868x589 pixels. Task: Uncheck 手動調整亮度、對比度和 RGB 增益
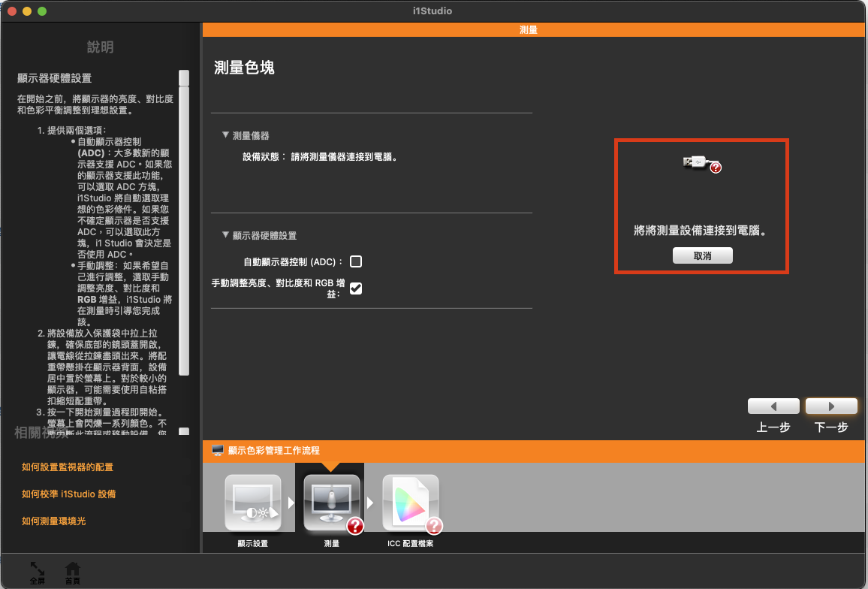(x=355, y=287)
